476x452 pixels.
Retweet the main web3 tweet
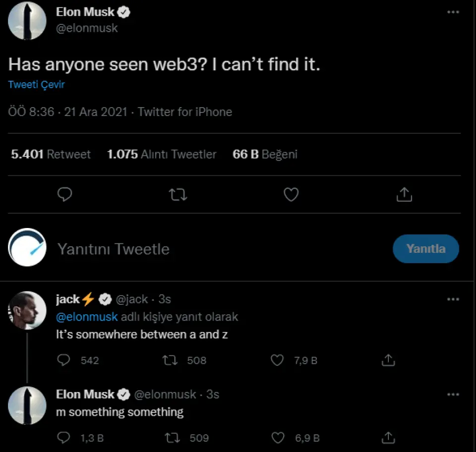pos(178,194)
